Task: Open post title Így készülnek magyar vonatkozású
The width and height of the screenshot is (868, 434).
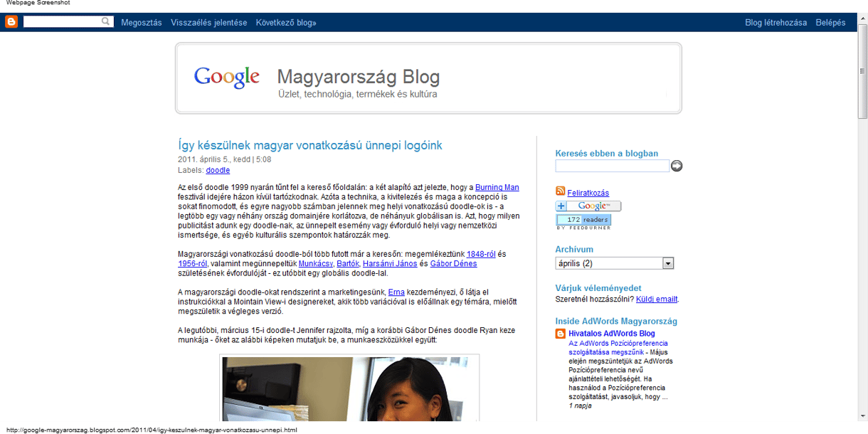Action: coord(310,145)
